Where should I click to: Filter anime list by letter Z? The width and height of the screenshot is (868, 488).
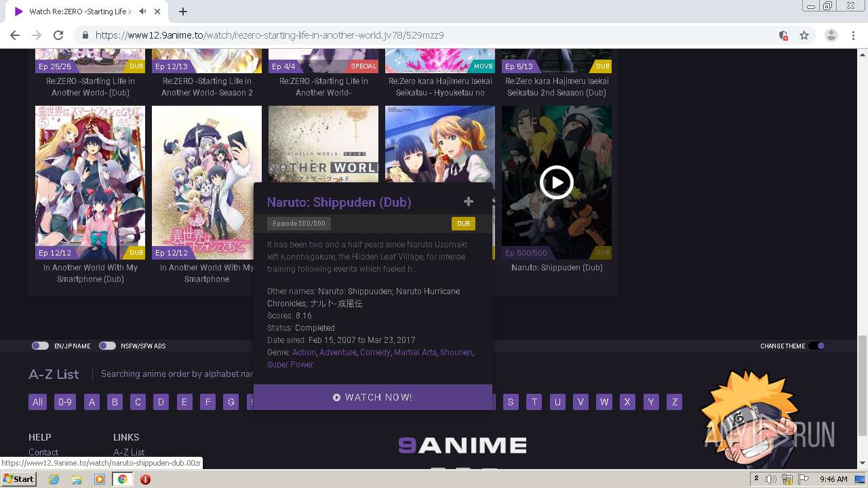tap(674, 402)
